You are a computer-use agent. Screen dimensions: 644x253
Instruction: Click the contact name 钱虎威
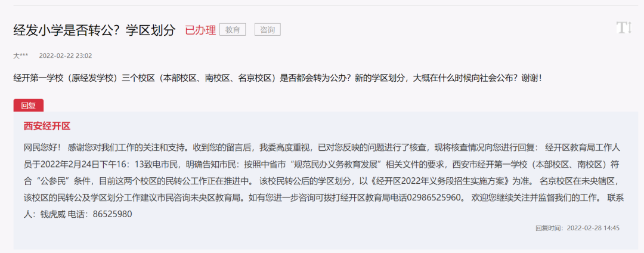pyautogui.click(x=52, y=214)
